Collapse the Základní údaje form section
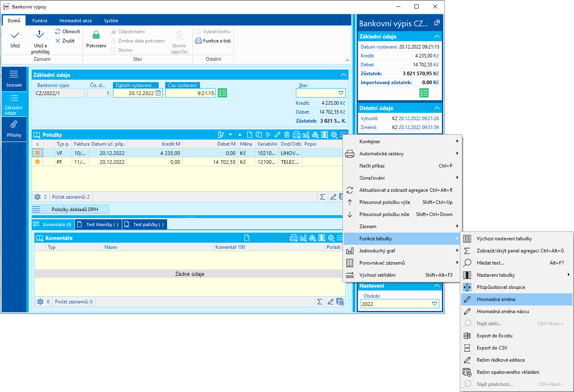Screen dimensions: 574x392 pyautogui.click(x=343, y=75)
